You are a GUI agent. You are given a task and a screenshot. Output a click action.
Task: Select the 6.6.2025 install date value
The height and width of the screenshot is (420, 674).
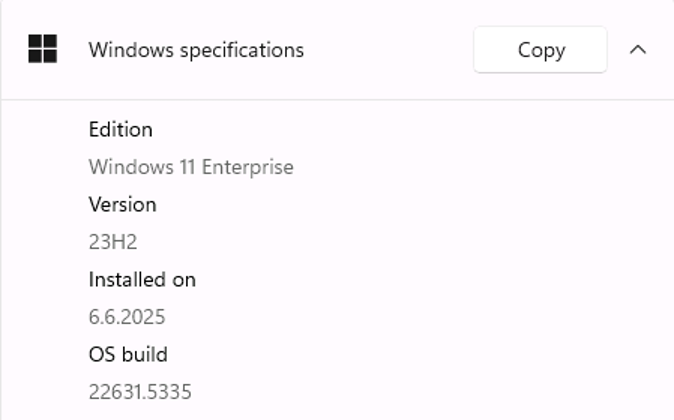127,317
